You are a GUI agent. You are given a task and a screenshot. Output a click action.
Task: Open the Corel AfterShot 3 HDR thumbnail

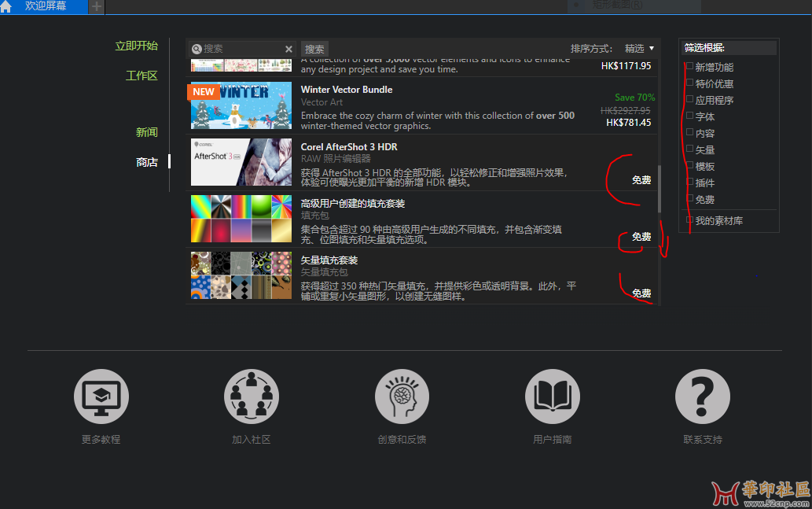(x=241, y=162)
